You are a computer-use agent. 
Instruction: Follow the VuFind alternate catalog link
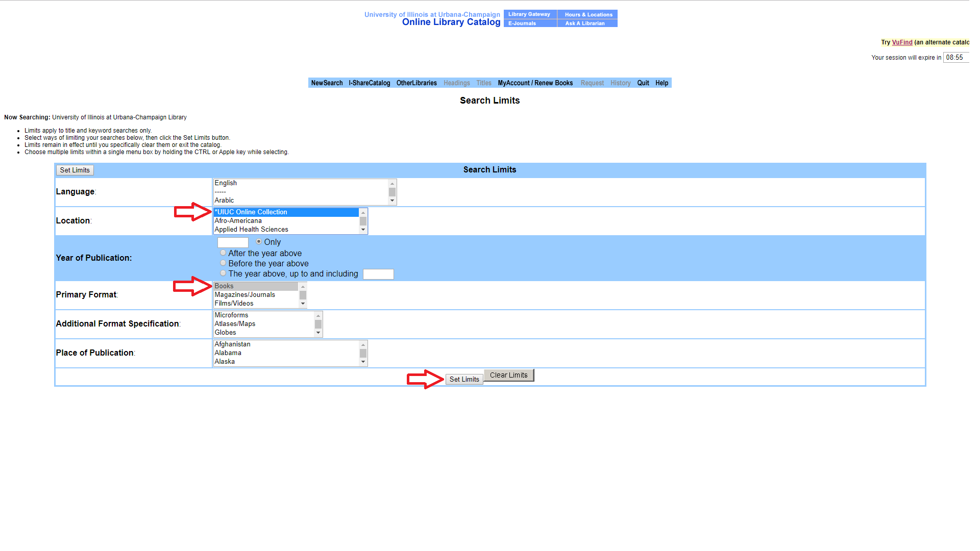(x=902, y=42)
